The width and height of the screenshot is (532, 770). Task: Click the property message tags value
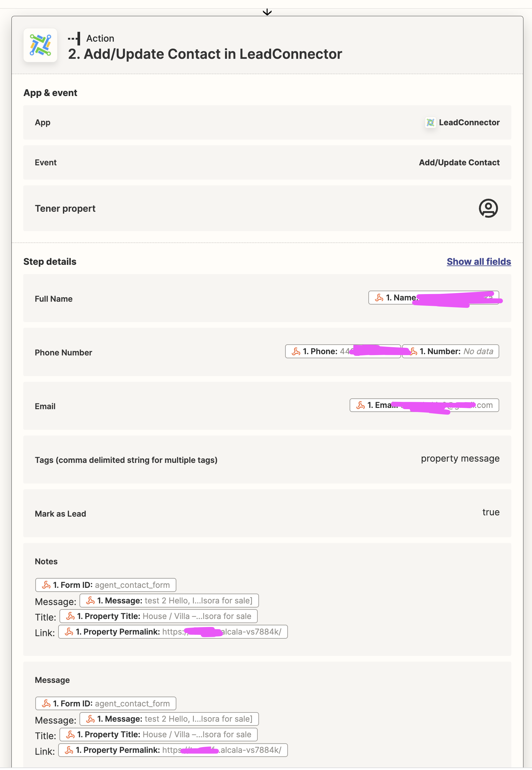(460, 459)
